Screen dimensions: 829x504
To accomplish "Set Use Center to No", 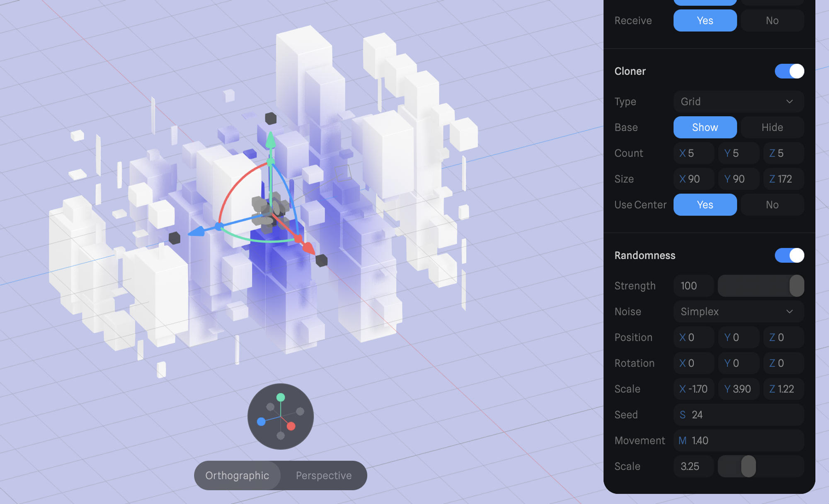I will point(772,205).
